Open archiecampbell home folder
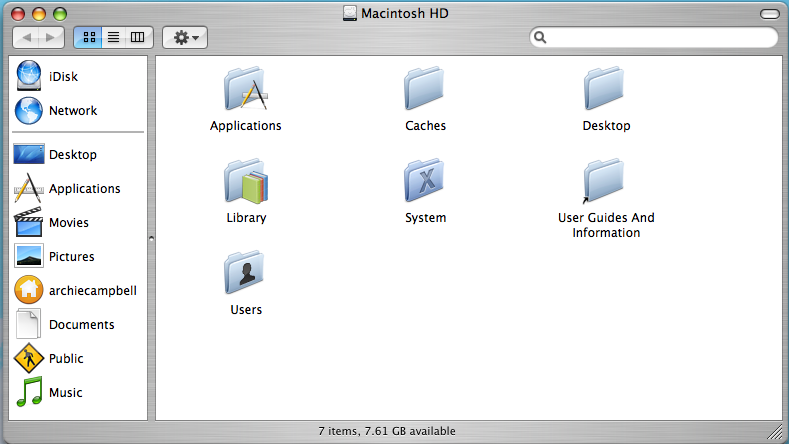The image size is (789, 444). (75, 290)
